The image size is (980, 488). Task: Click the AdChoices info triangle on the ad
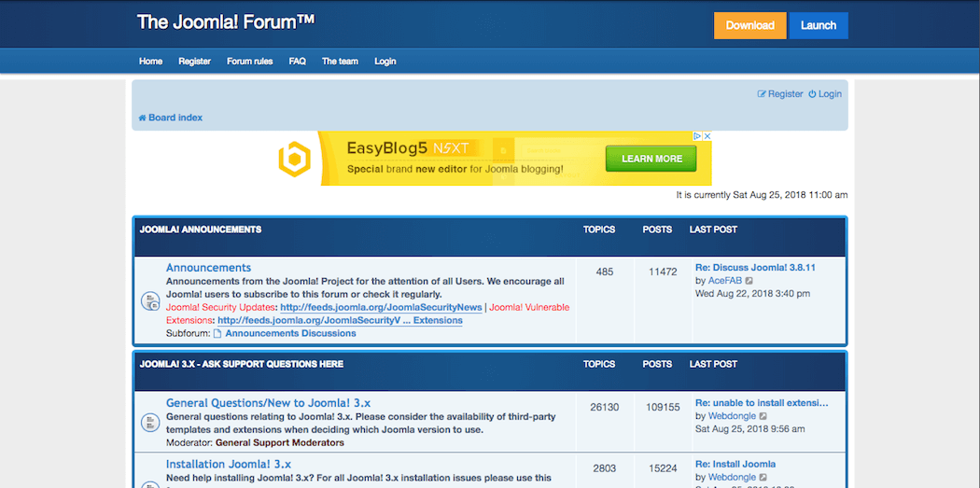[698, 135]
